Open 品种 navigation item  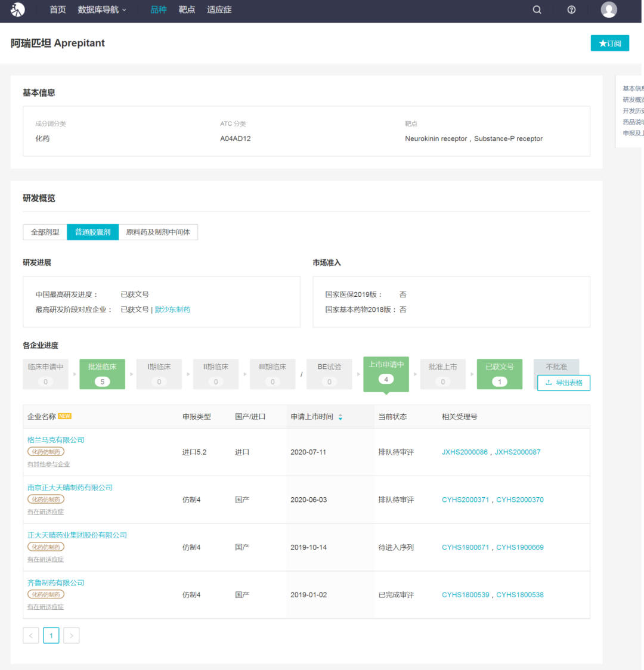(159, 10)
